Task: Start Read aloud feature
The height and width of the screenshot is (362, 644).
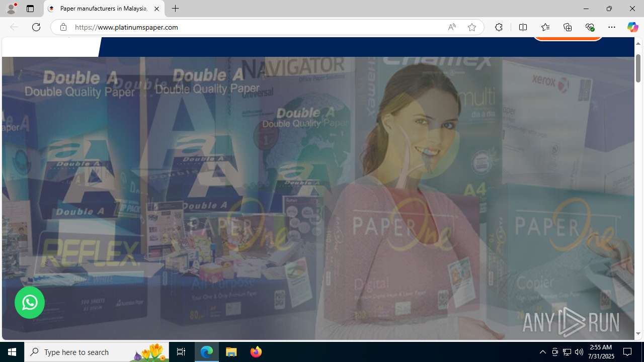Action: [x=452, y=27]
